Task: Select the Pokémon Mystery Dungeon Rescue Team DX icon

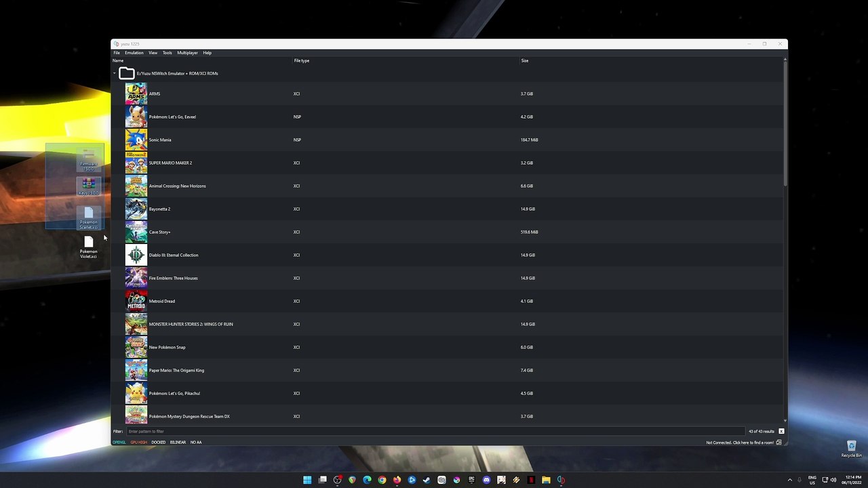Action: click(136, 415)
